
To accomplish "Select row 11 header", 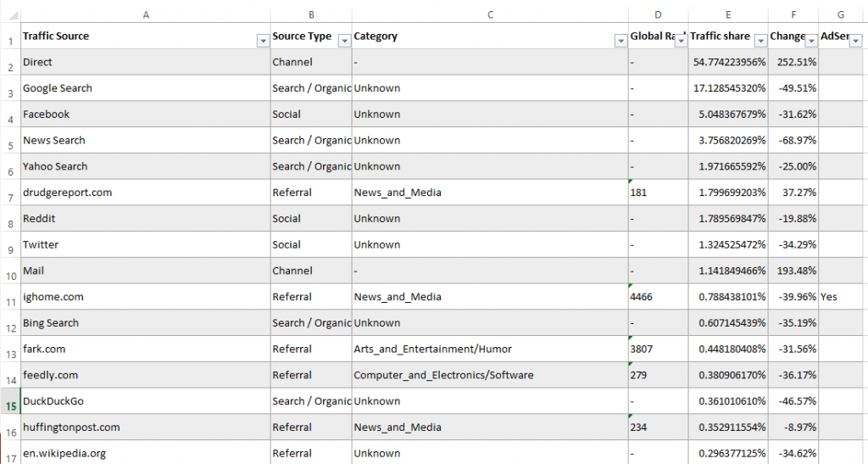I will pyautogui.click(x=10, y=297).
